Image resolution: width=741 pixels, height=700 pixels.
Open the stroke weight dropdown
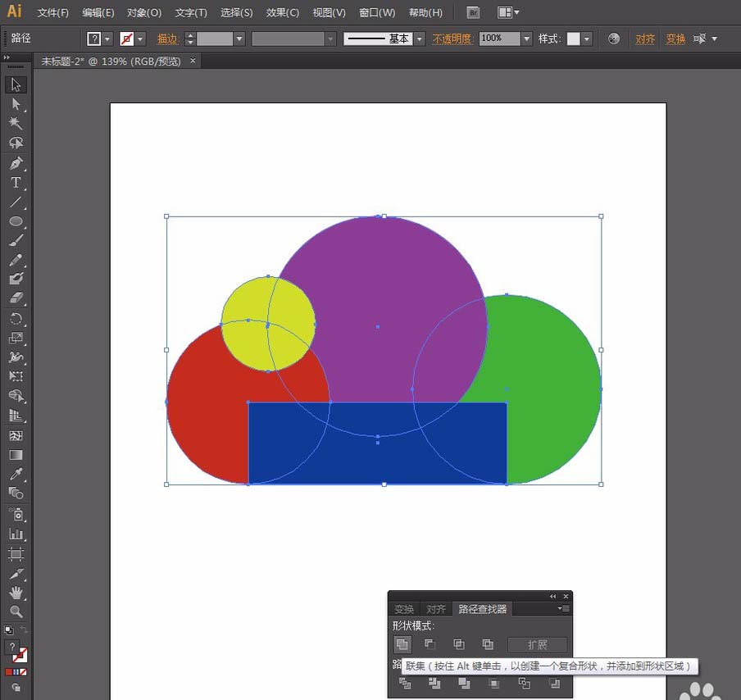[x=239, y=39]
